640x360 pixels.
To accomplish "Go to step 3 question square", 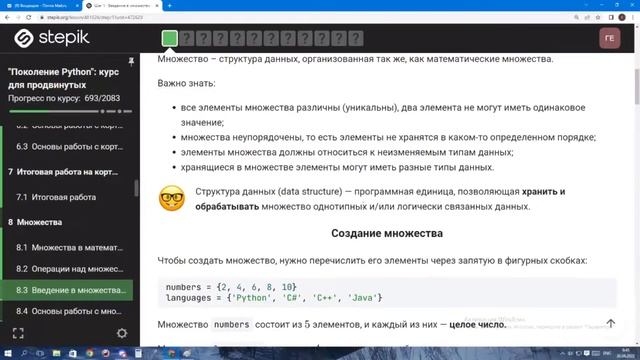I will [x=203, y=38].
